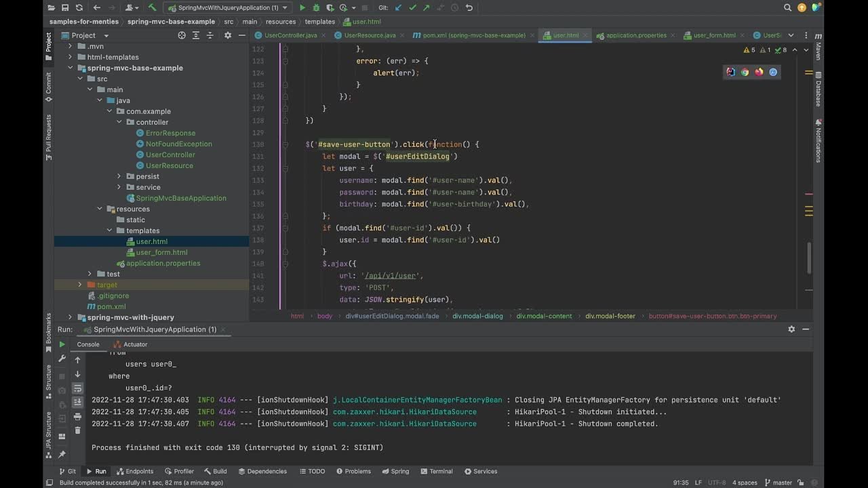Toggle soft-wrap in the console
Image resolution: width=868 pixels, height=488 pixels.
(x=77, y=388)
